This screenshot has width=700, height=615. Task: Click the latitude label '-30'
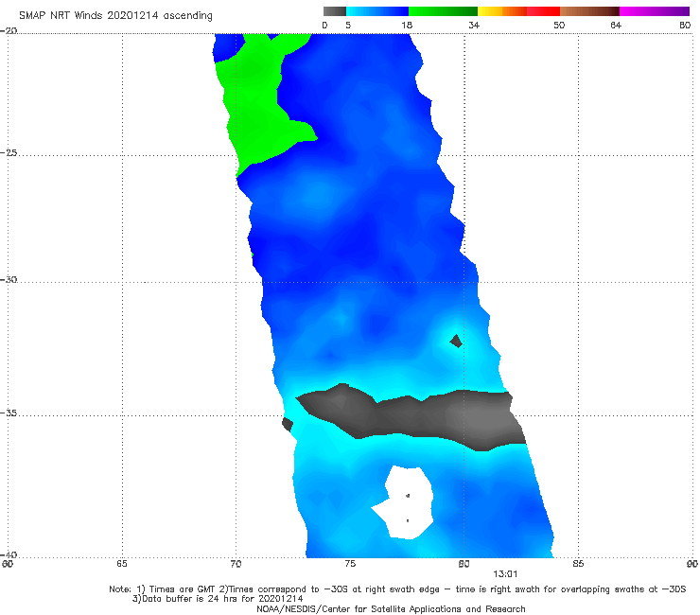[x=9, y=279]
